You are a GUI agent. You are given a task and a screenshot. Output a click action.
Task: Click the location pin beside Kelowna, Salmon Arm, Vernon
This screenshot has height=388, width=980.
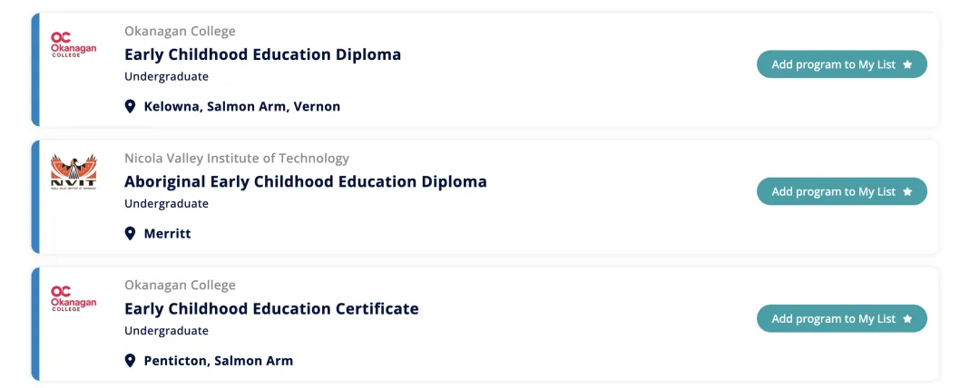tap(130, 106)
